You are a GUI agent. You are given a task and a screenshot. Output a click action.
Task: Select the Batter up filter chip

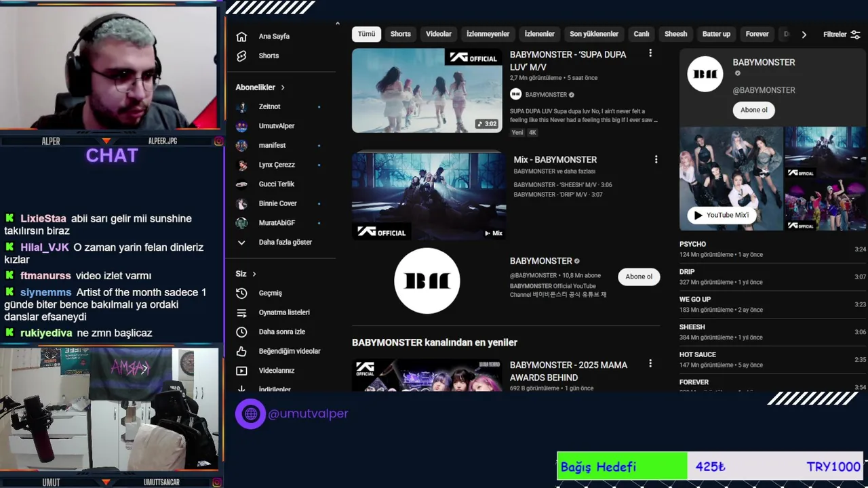716,34
